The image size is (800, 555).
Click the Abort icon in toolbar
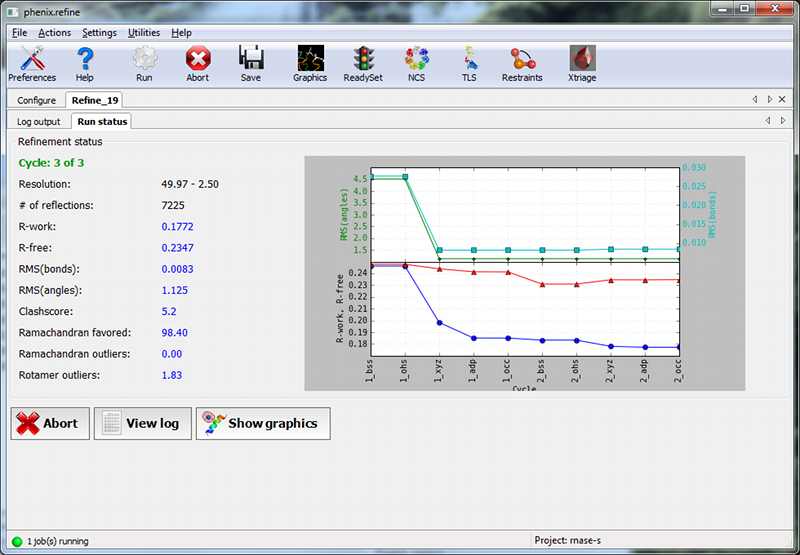(198, 62)
